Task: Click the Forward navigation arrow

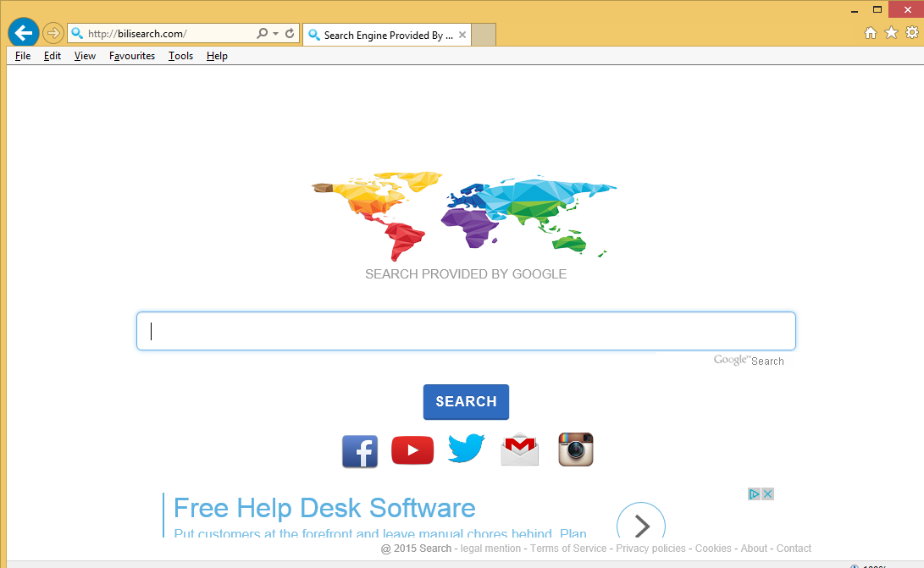Action: point(53,33)
